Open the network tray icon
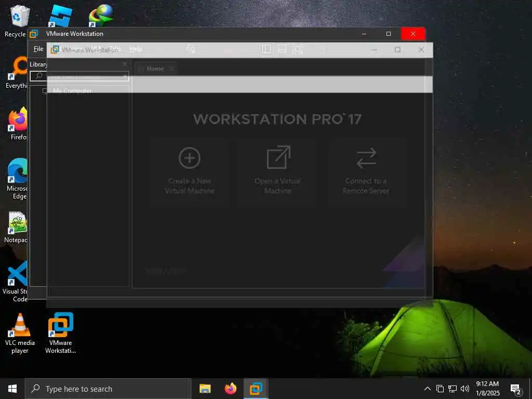Screen dimensions: 532x399 click(453, 389)
